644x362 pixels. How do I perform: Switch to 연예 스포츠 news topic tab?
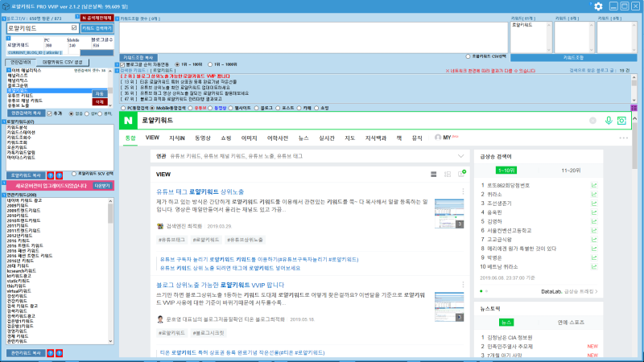coord(571,323)
